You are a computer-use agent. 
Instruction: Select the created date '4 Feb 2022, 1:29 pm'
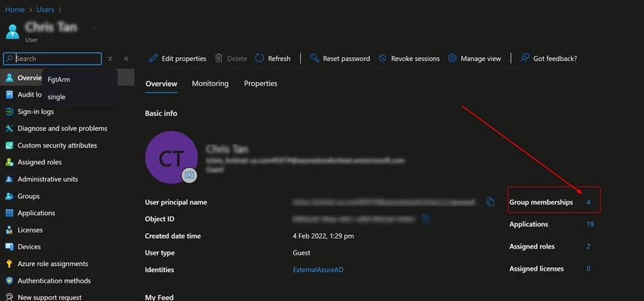pos(324,236)
